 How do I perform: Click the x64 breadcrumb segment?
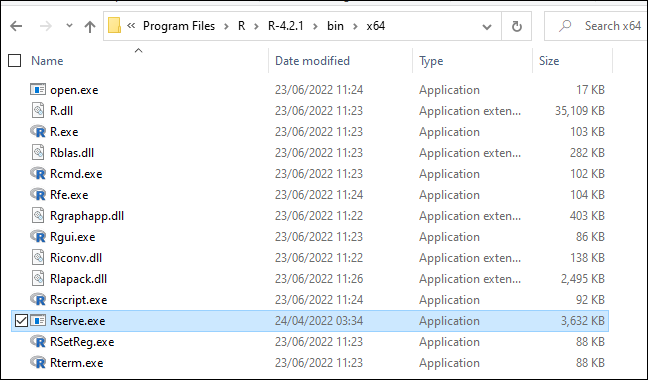pyautogui.click(x=376, y=26)
